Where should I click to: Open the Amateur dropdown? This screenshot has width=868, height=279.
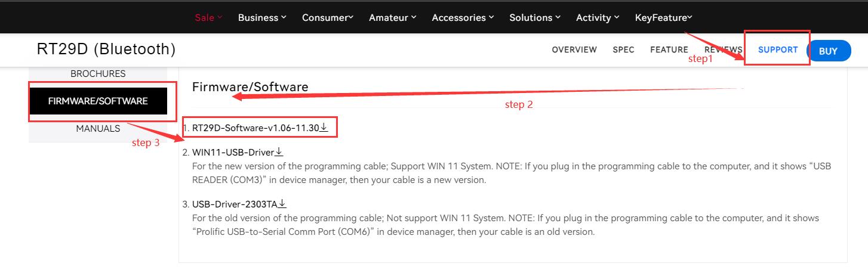(393, 17)
